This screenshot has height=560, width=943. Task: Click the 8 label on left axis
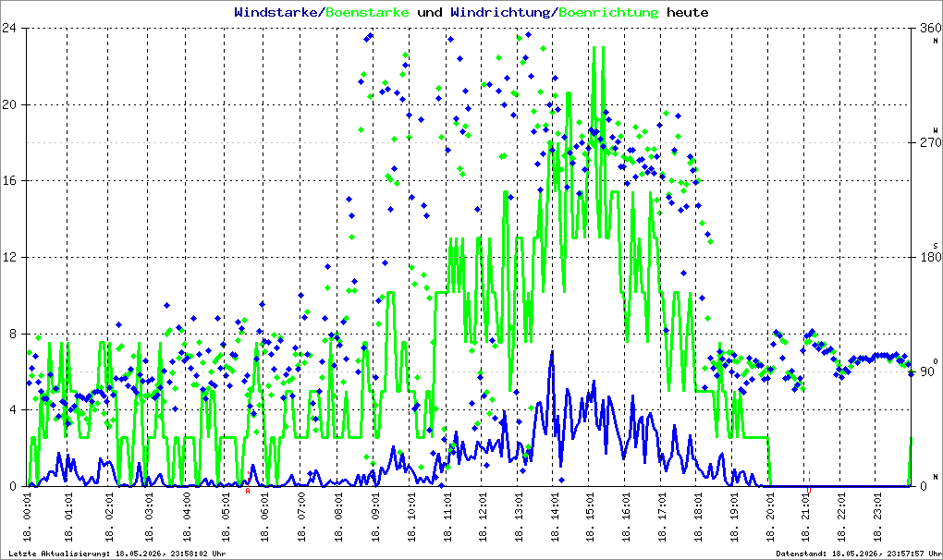[13, 335]
